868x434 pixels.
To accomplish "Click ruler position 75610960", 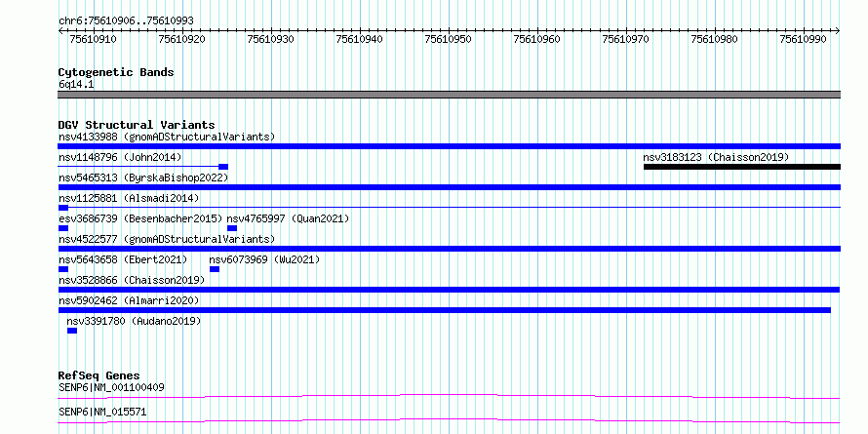I will pos(537,39).
